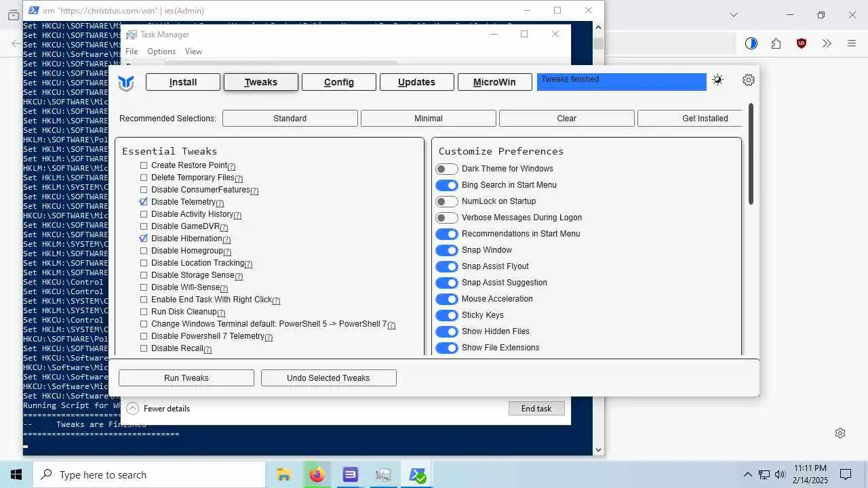Click the WinUtil shield logo icon
Viewport: 868px width, 488px height.
[126, 83]
